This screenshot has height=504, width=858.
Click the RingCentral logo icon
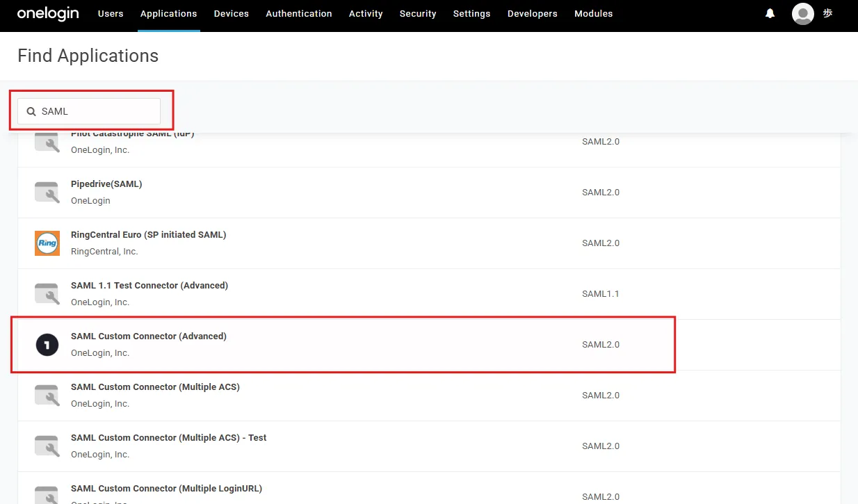click(47, 243)
